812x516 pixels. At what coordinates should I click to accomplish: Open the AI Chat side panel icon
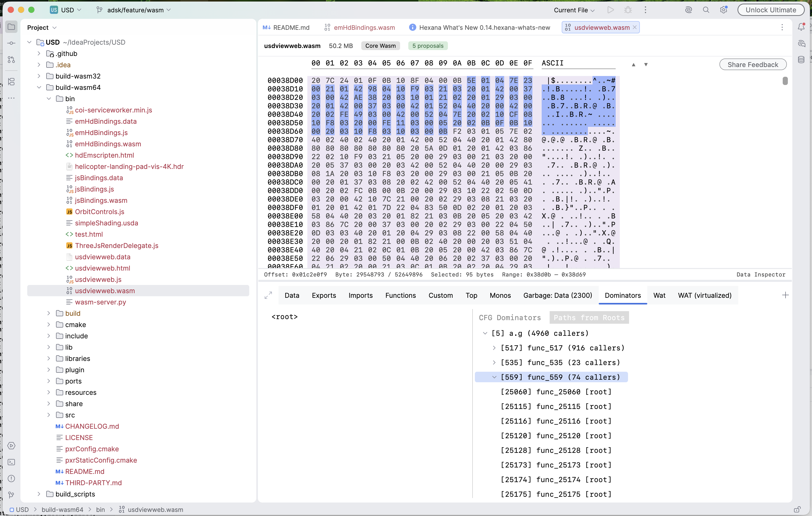(801, 43)
